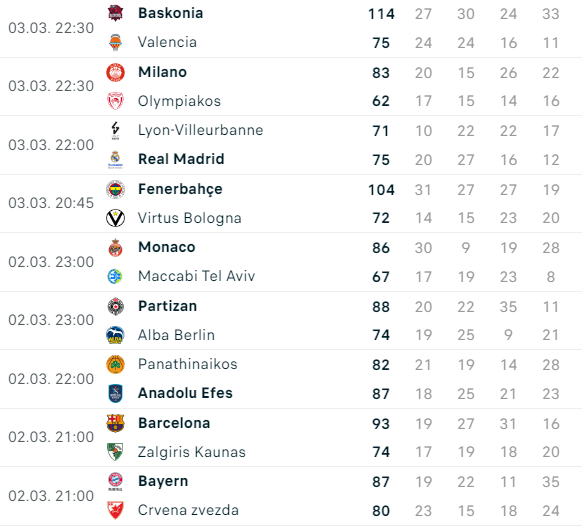Click the Barcelona club crest

click(x=115, y=423)
